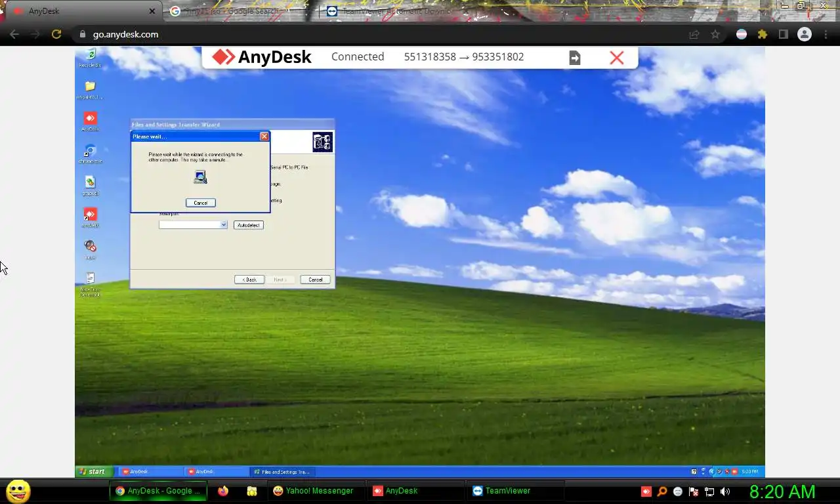Switch to first AnyDesk task in XP taskbar
Viewport: 840px width, 504px height.
point(151,471)
